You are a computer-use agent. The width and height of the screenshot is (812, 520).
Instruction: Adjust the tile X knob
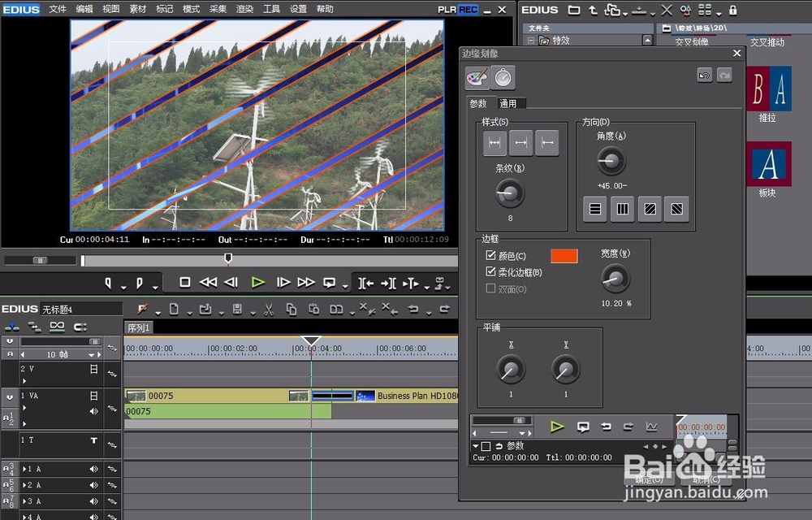(511, 370)
